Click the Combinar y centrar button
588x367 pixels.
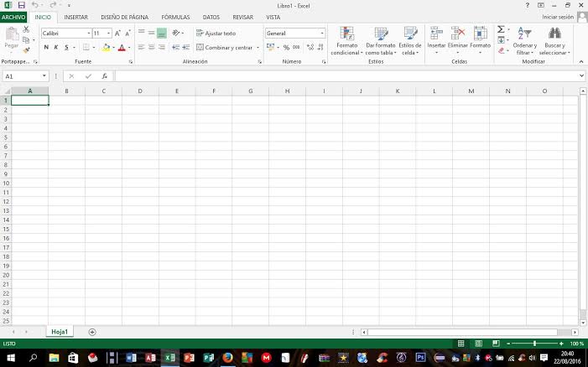click(223, 48)
